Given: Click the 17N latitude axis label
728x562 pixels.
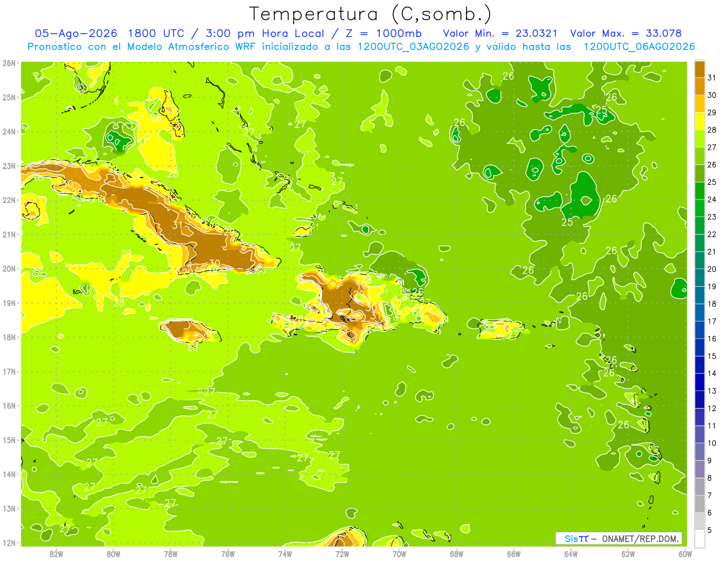Looking at the screenshot, I should [x=9, y=371].
